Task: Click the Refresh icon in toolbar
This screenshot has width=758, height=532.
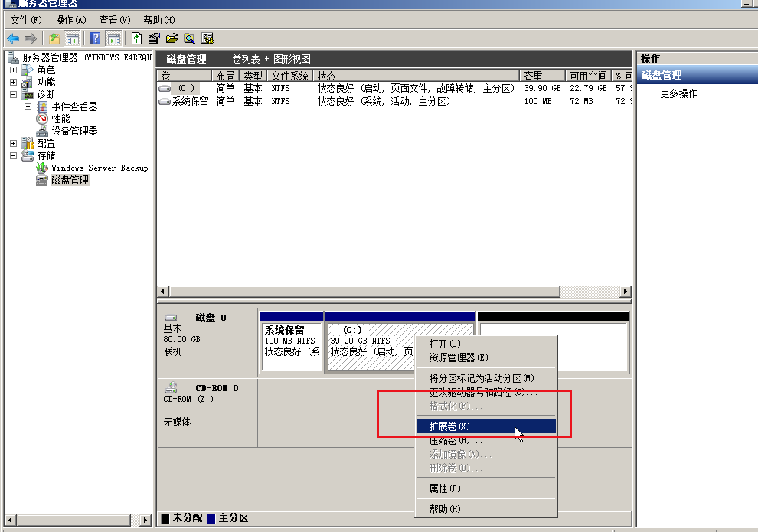Action: [x=136, y=38]
